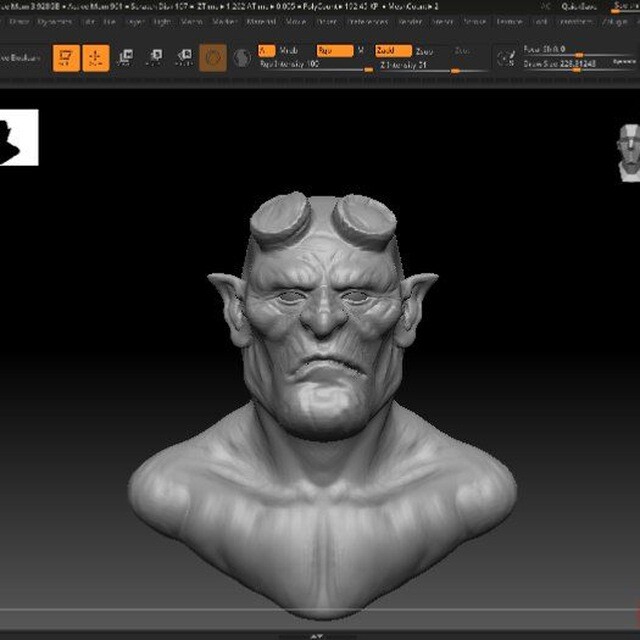Expand the bottom shelf arrow
640x640 pixels.
[x=317, y=636]
